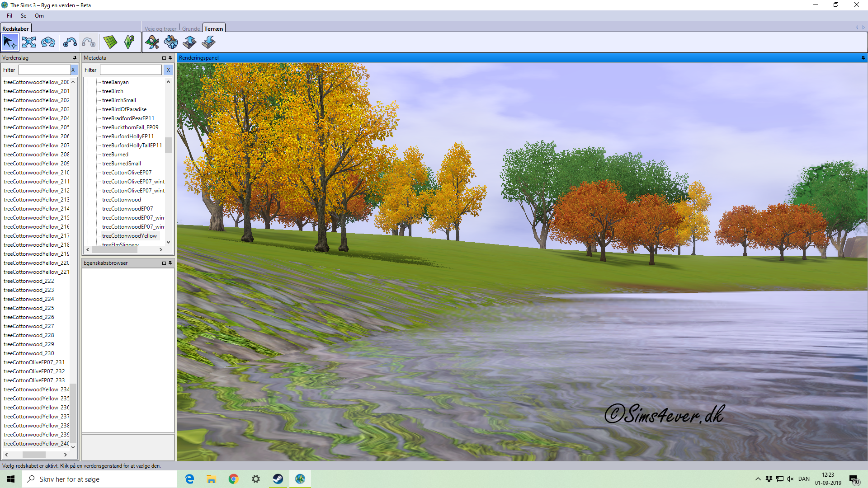Viewport: 868px width, 488px height.
Task: Select treeCottonwoodYellow_212 layer item
Action: point(37,191)
